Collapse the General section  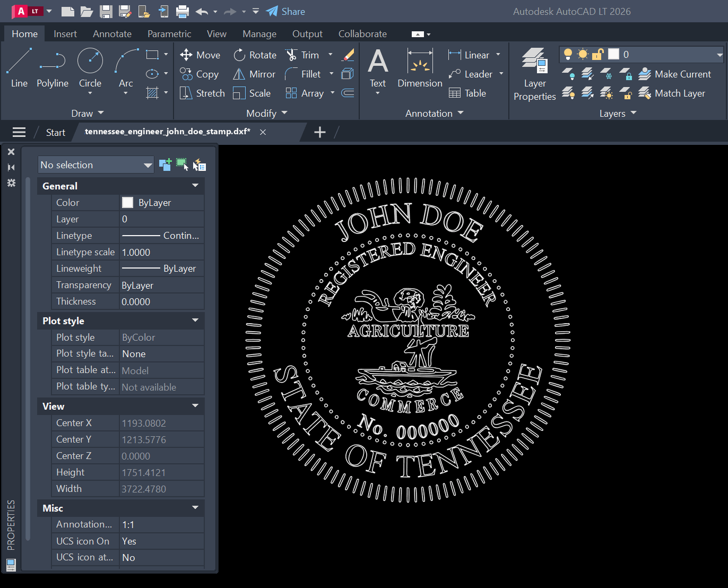195,186
